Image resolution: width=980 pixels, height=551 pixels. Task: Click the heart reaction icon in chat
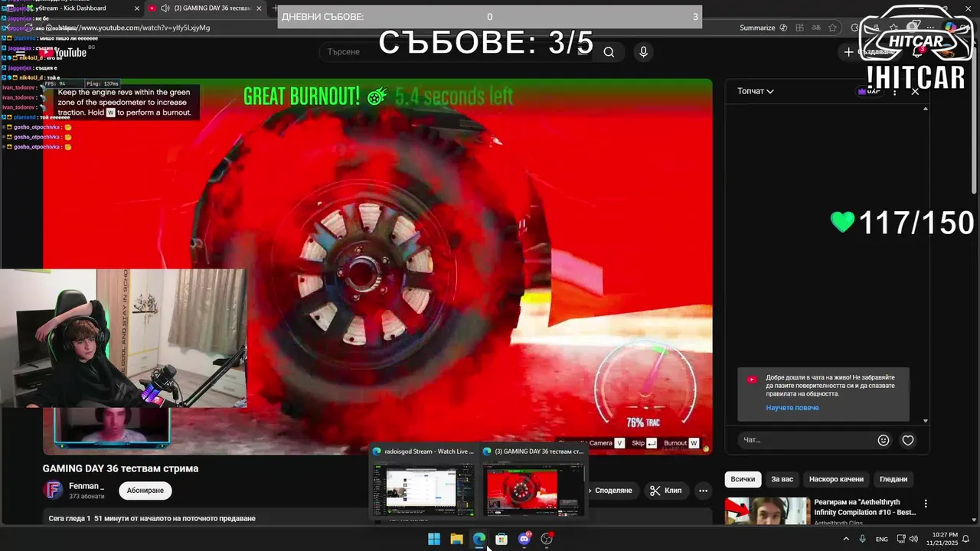pos(908,440)
